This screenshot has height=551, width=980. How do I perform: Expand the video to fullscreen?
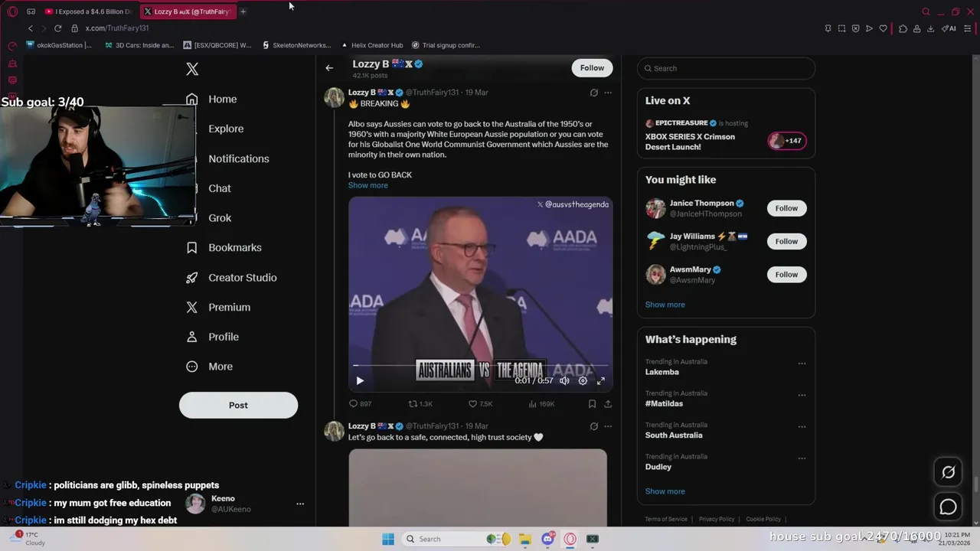coord(601,380)
